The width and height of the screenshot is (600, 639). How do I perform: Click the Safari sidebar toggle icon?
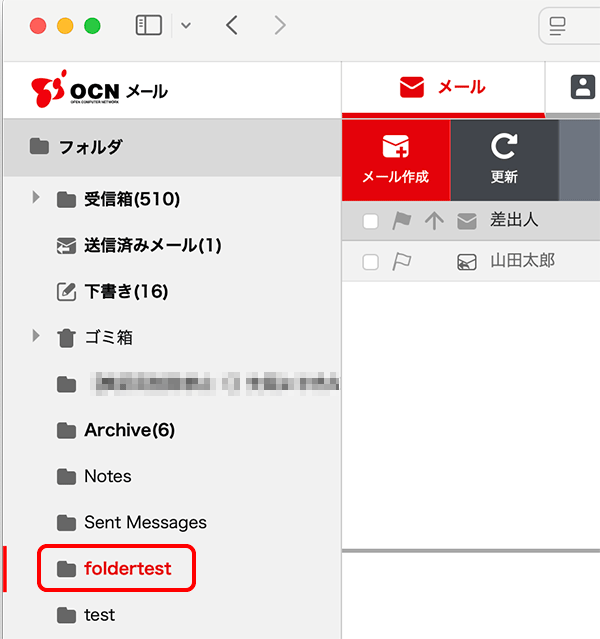coord(148,26)
